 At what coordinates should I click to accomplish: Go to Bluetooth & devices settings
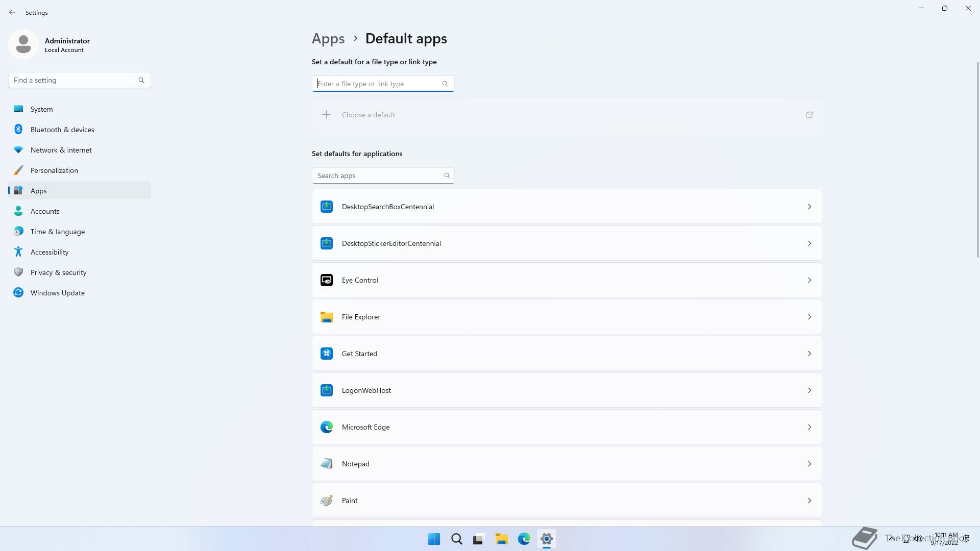click(x=80, y=129)
